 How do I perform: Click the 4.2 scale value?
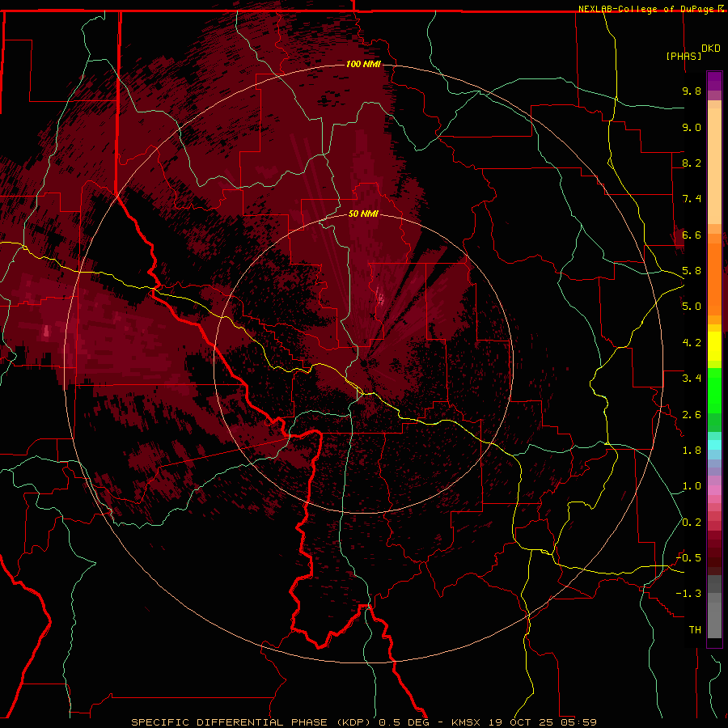tap(692, 343)
